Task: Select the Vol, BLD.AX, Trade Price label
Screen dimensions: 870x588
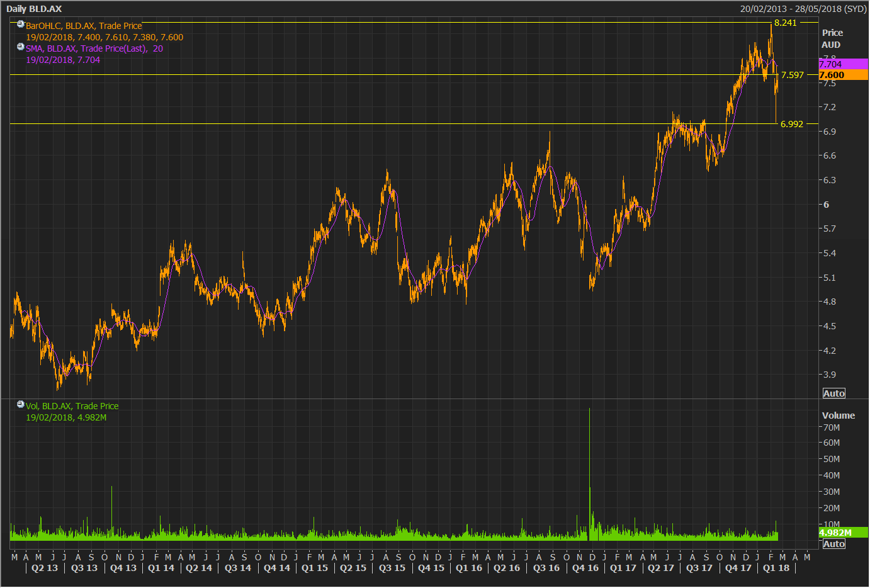Action: [x=72, y=406]
